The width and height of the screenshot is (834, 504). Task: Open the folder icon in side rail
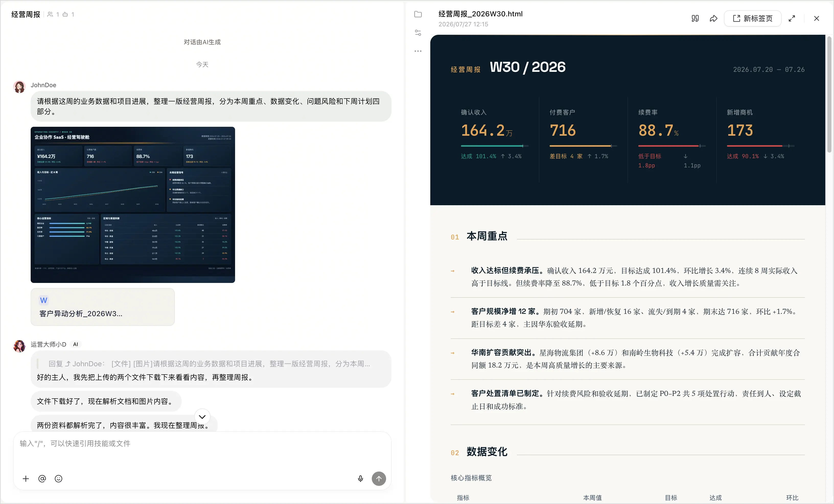coord(418,14)
